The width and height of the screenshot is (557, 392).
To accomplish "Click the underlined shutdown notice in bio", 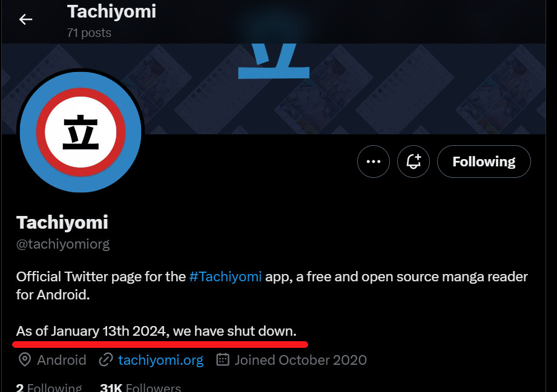I will [x=156, y=332].
